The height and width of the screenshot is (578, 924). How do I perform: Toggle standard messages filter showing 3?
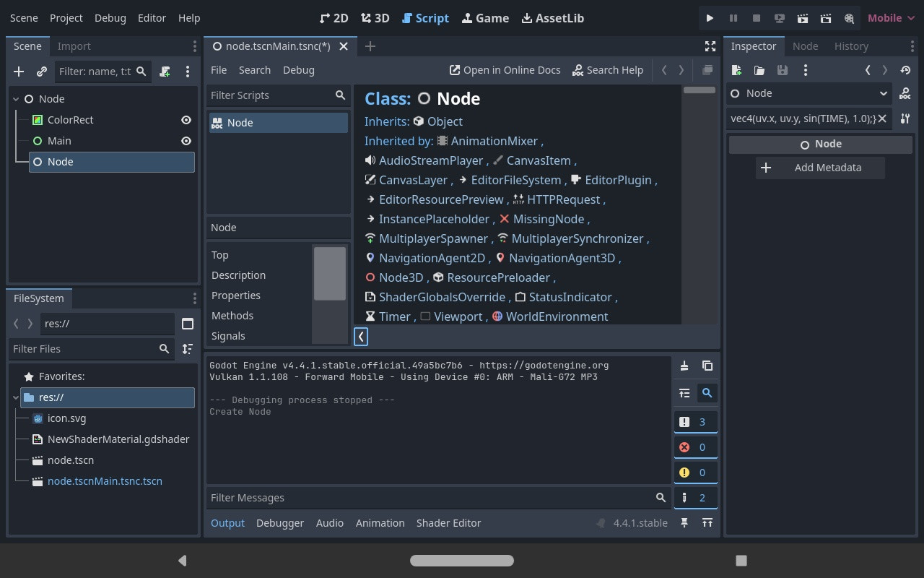click(696, 422)
